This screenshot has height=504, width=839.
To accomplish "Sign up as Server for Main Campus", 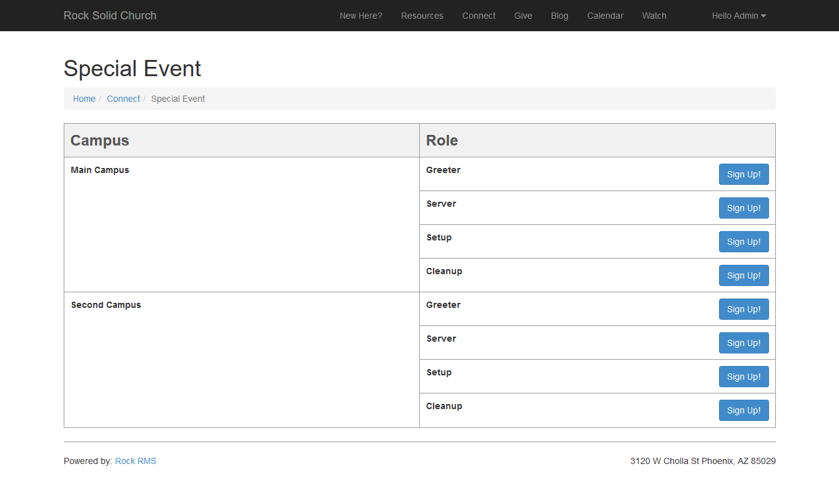I will coord(743,208).
